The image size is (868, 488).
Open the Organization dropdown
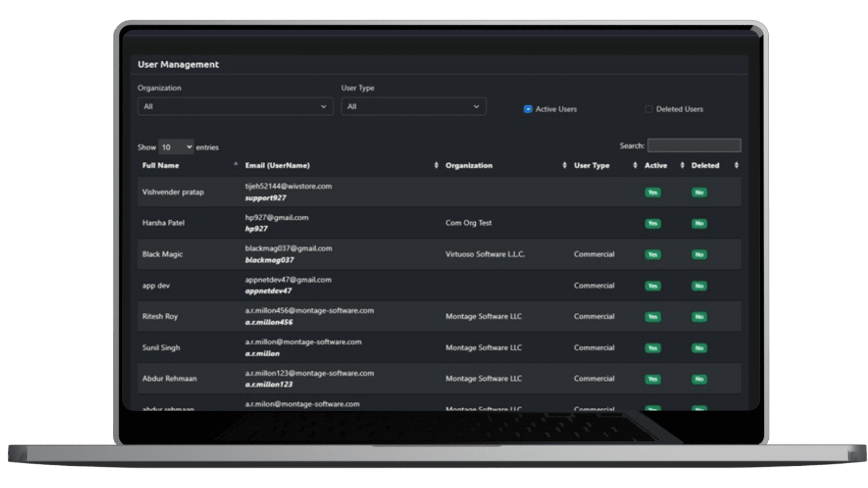click(x=235, y=106)
